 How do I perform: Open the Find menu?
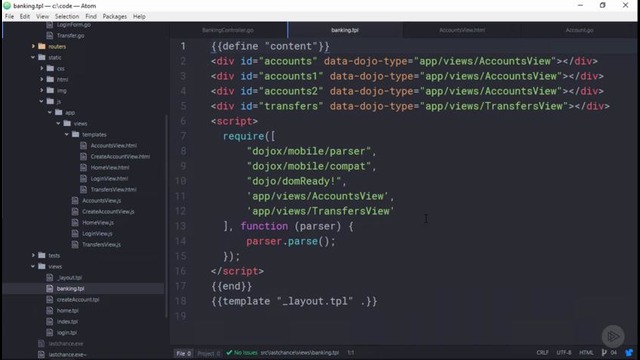(91, 16)
